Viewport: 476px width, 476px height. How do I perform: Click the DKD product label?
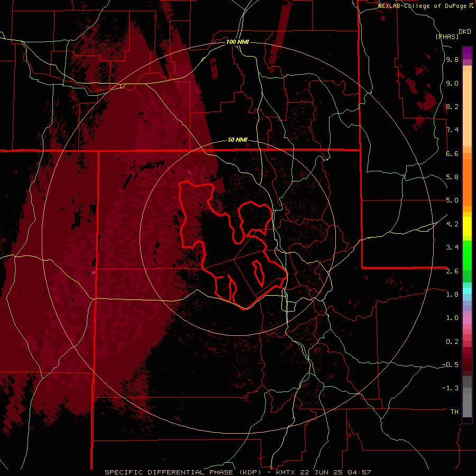(x=465, y=32)
